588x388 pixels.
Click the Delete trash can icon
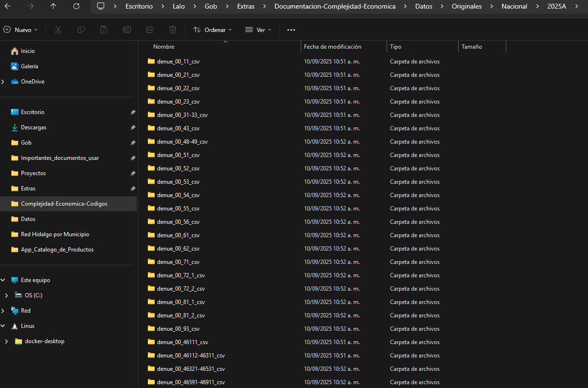click(173, 30)
